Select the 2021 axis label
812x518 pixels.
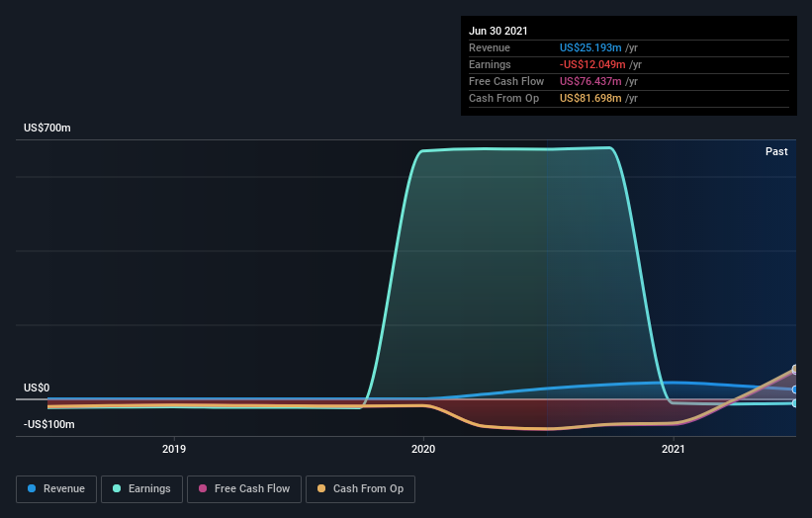coord(674,449)
